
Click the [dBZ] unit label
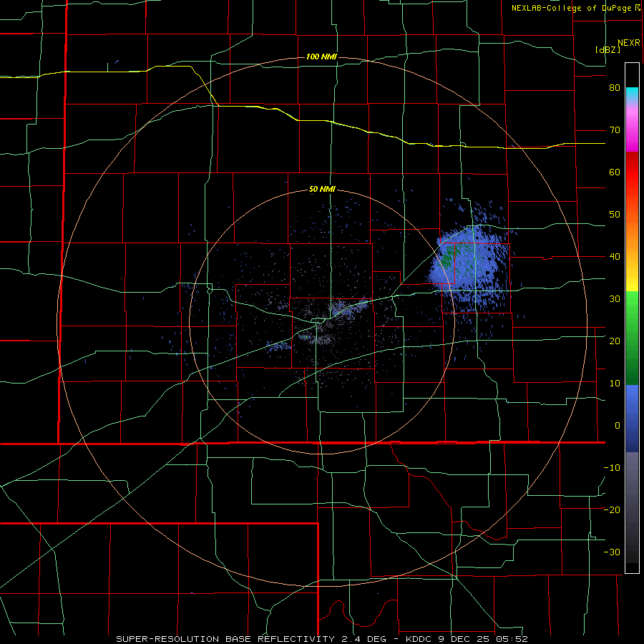point(608,49)
